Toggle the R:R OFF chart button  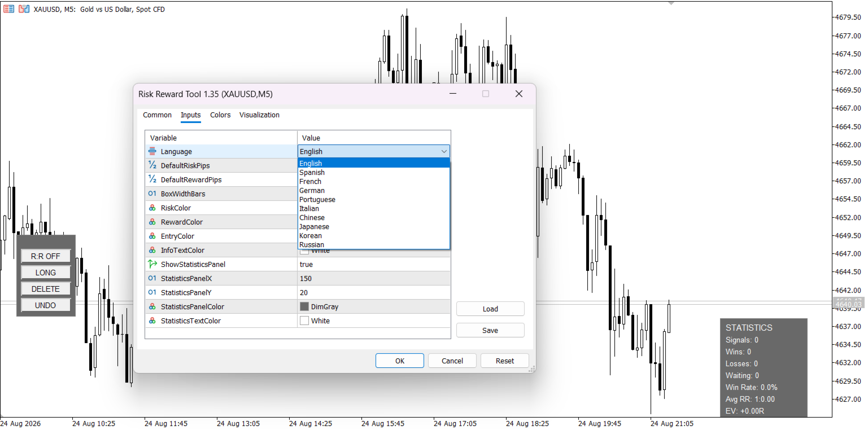coord(46,256)
